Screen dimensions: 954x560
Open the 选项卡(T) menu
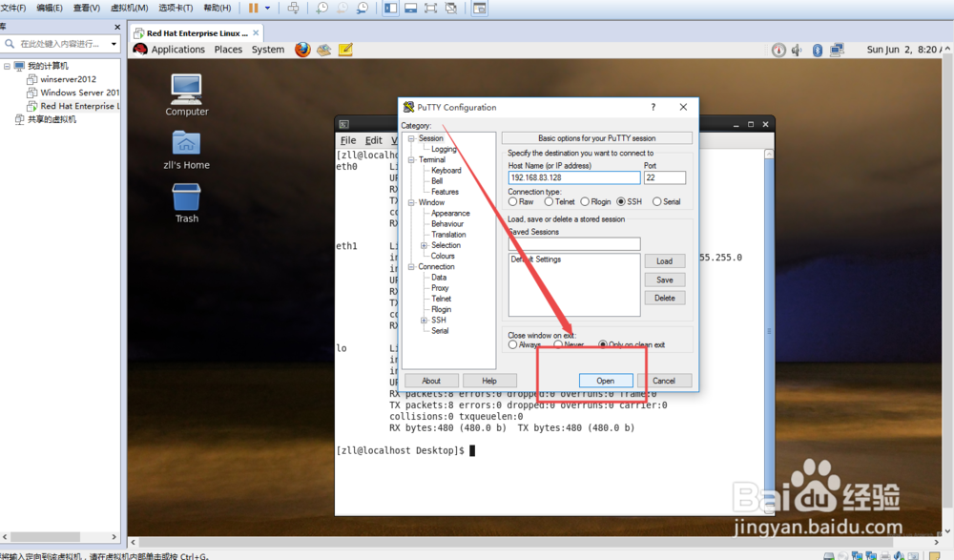click(x=176, y=8)
